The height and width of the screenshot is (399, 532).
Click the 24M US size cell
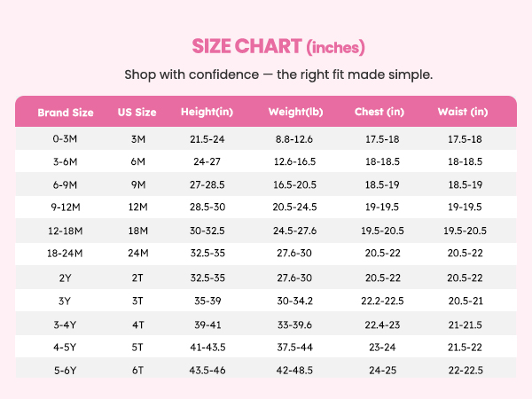pos(137,253)
